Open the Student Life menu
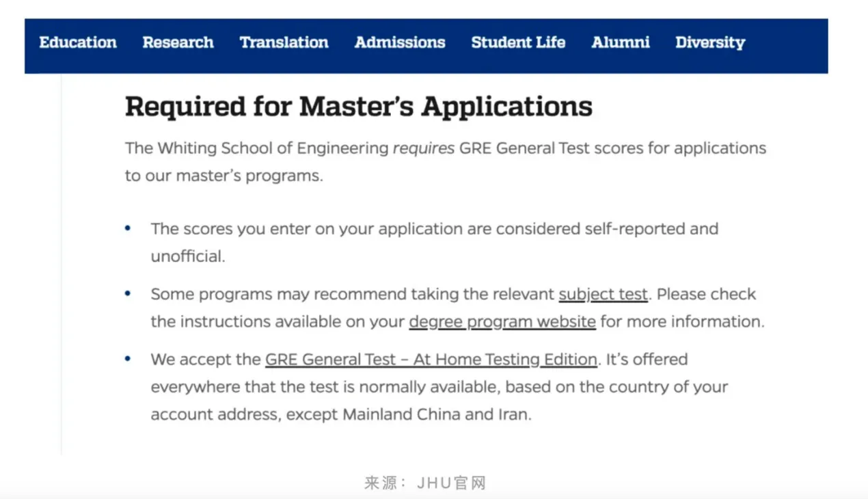The width and height of the screenshot is (868, 499). (x=518, y=42)
